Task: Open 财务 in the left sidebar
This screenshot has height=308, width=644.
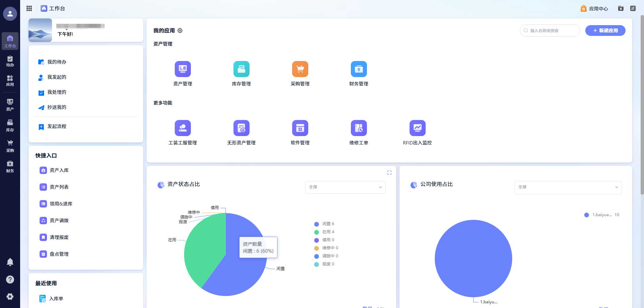Action: coord(10,167)
